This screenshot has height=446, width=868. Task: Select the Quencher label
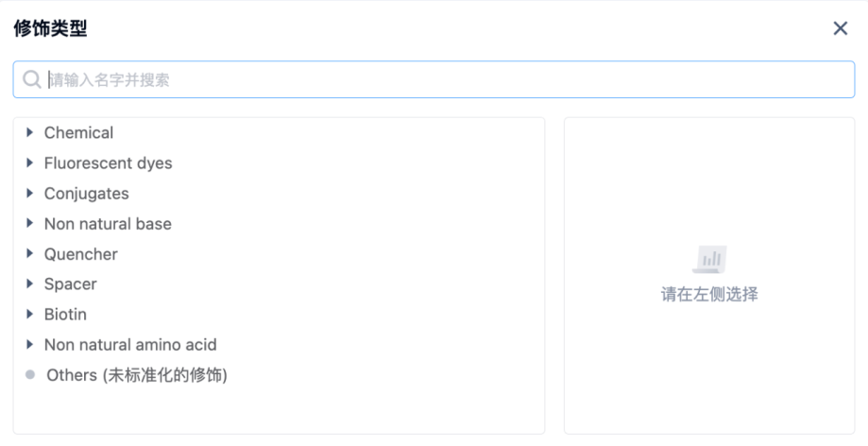coord(80,254)
